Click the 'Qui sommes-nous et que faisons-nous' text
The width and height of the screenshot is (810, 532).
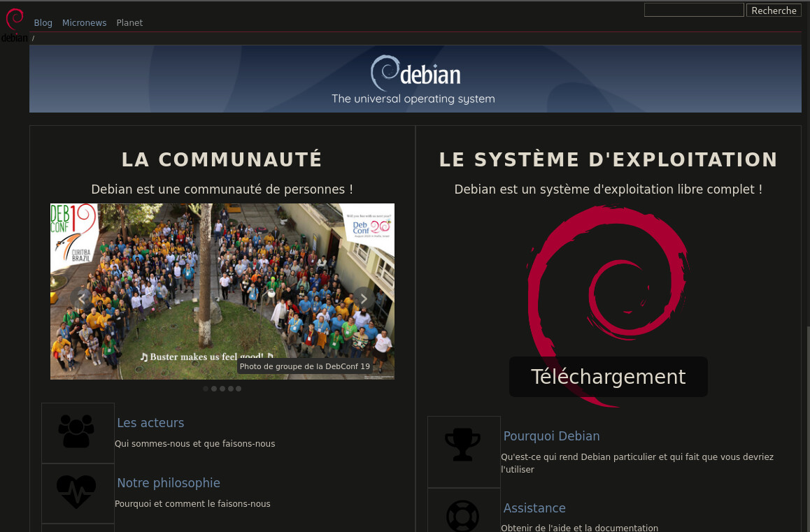click(x=194, y=444)
